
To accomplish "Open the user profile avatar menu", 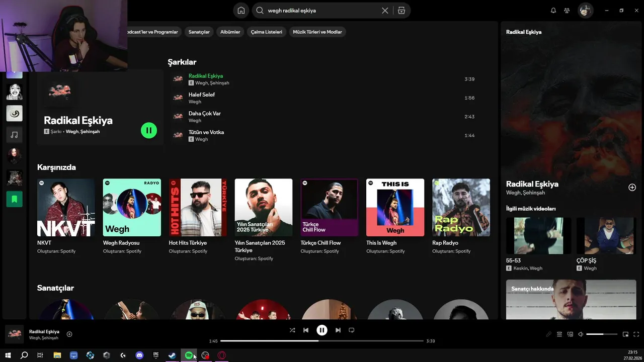I will (585, 10).
